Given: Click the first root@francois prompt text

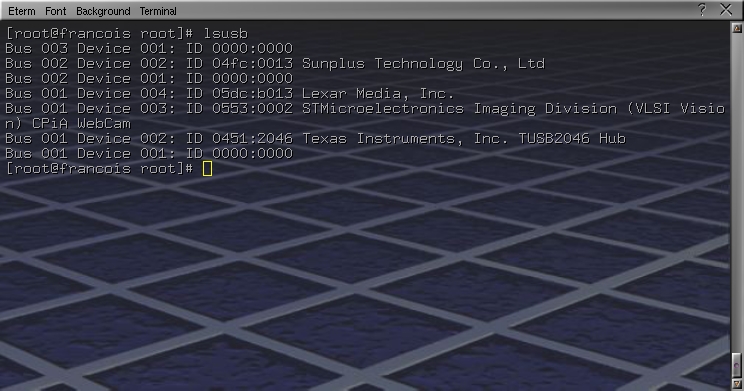Looking at the screenshot, I should [99, 33].
